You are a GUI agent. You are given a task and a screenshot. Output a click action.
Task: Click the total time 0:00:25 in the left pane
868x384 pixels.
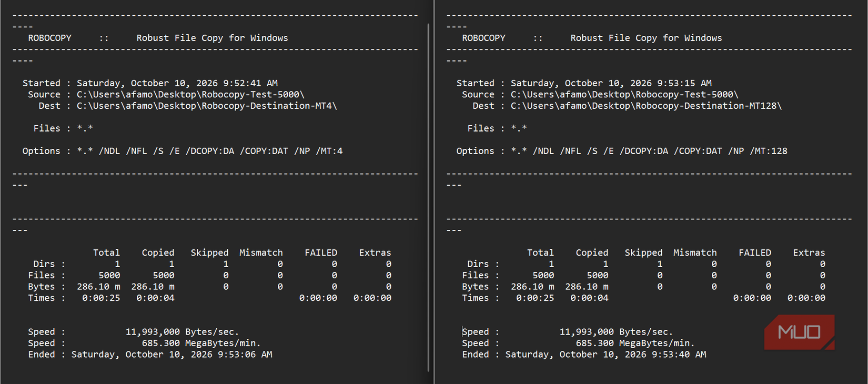click(101, 298)
